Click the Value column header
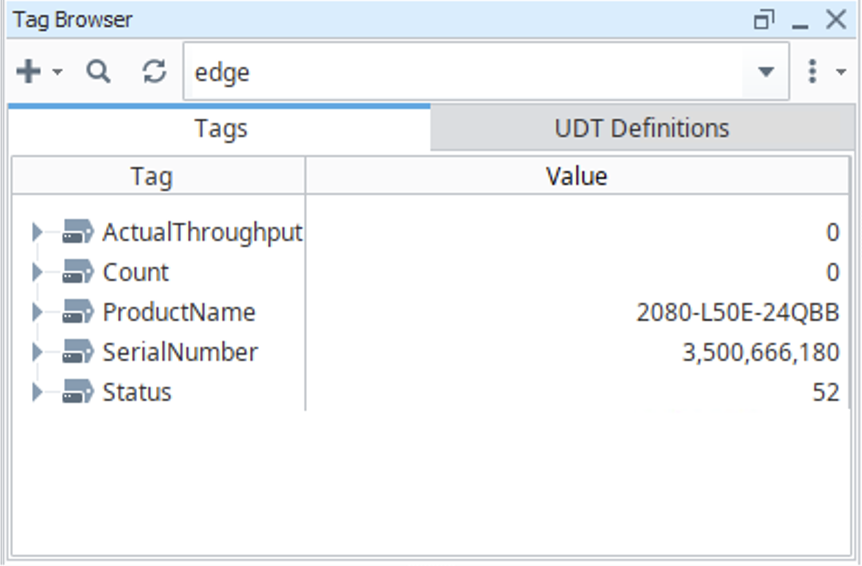Viewport: 862px width, 566px height. [x=577, y=177]
